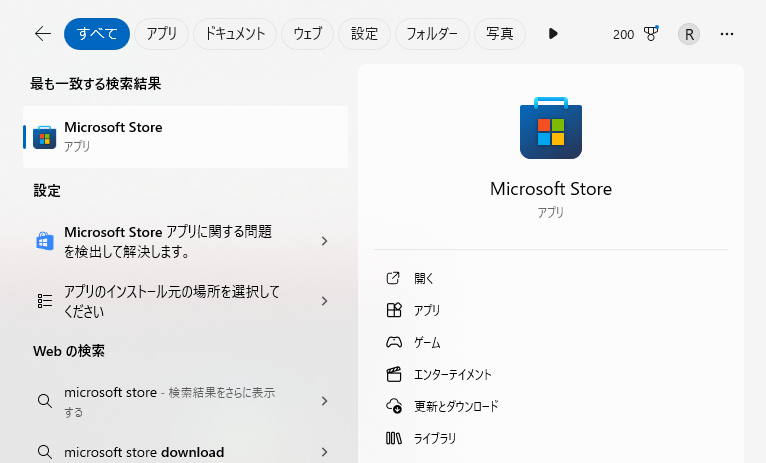Open the Microsoft Store best match result

tap(186, 137)
